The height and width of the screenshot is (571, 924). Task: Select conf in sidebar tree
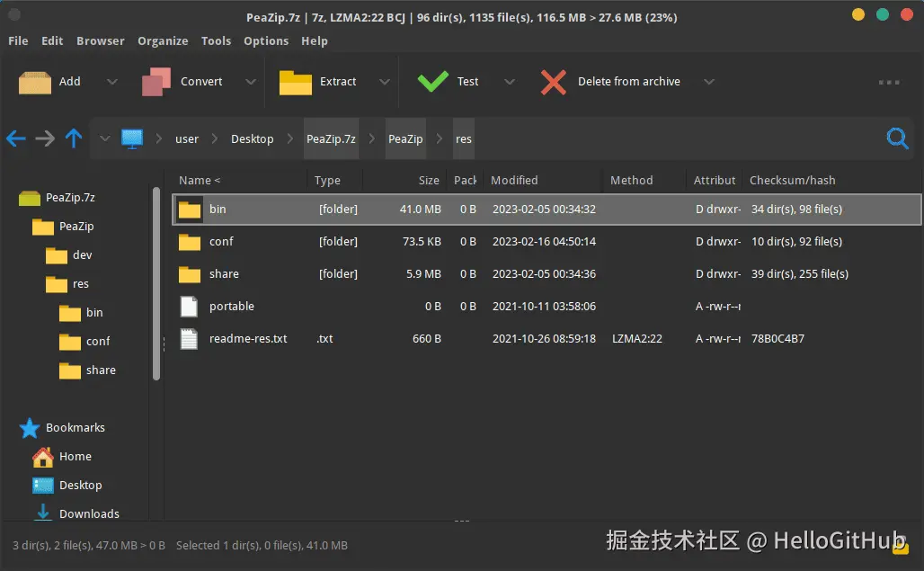pos(98,342)
